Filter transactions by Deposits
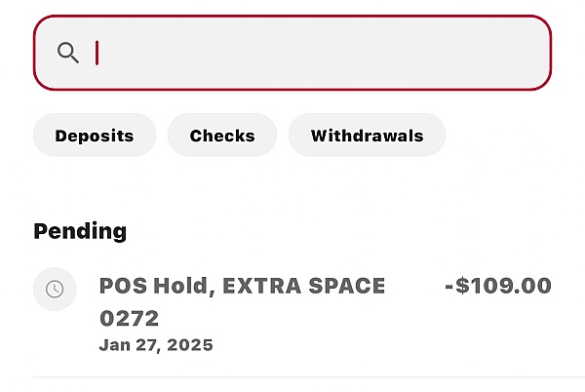 95,135
